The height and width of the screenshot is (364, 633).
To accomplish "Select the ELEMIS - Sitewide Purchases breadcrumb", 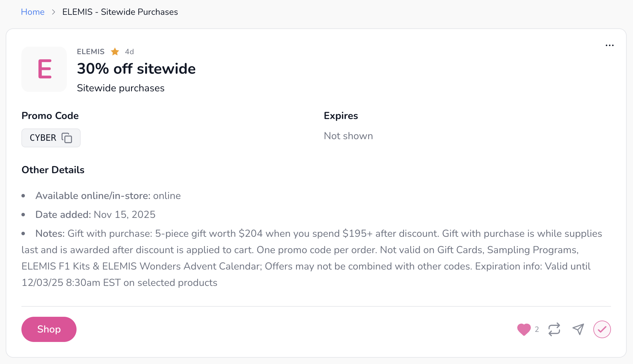I will pyautogui.click(x=120, y=12).
